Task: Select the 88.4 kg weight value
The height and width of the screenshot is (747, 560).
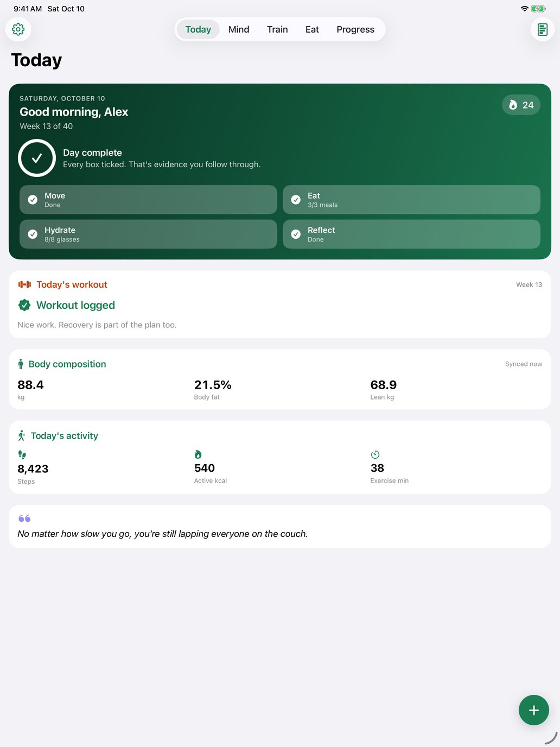Action: (30, 385)
